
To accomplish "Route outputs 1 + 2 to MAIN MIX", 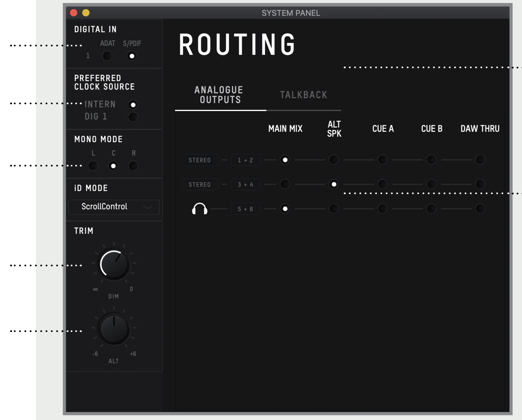I will (285, 160).
